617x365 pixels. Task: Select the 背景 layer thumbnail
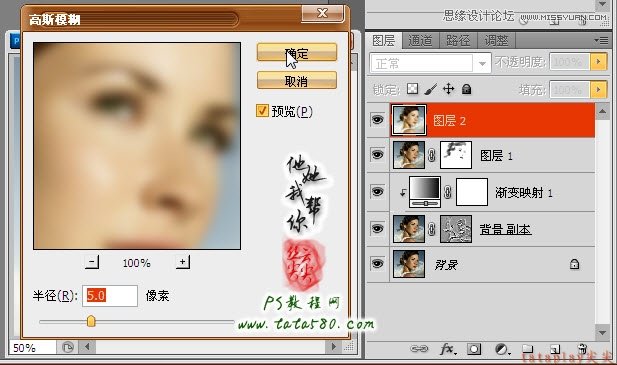coord(409,264)
